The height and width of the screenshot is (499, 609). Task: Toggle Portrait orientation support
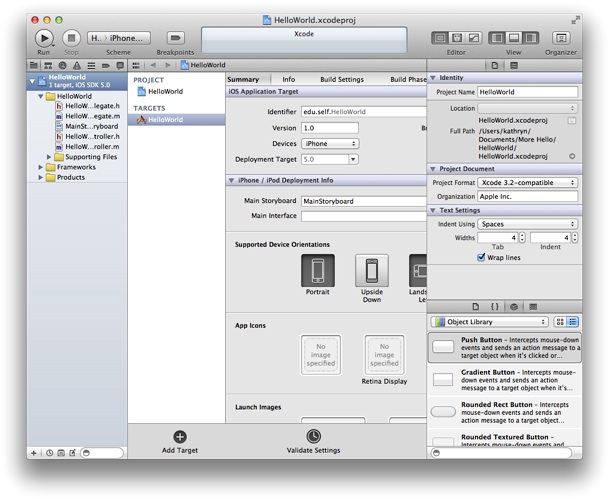(317, 271)
